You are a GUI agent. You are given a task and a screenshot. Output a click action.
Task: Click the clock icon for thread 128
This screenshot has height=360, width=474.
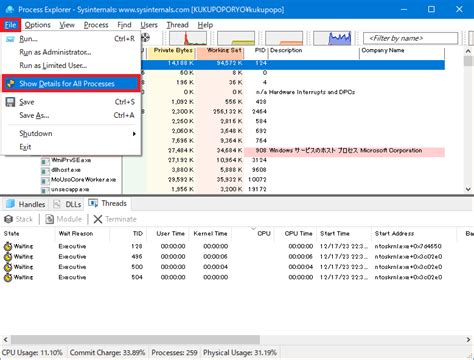(8, 247)
